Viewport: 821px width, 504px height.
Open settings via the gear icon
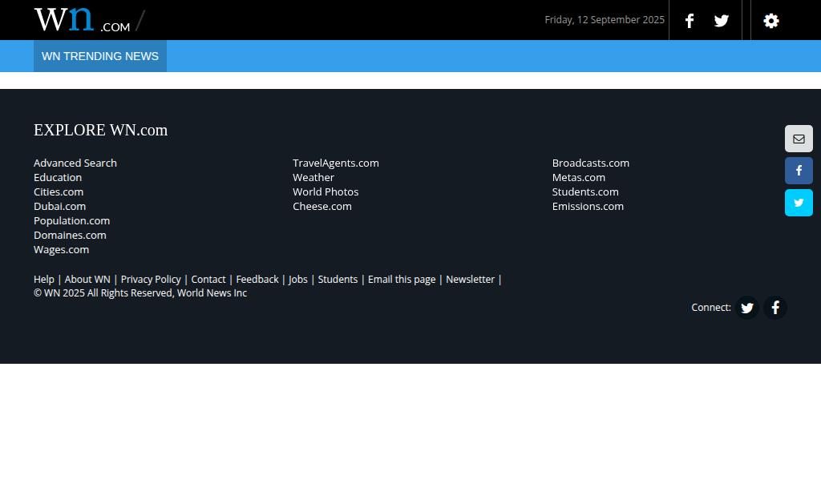[x=770, y=20]
